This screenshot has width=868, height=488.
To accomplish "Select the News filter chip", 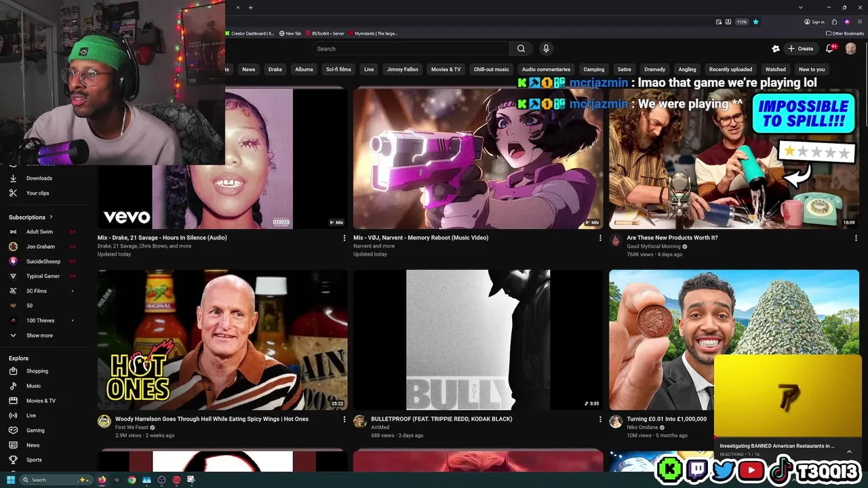I will click(249, 69).
